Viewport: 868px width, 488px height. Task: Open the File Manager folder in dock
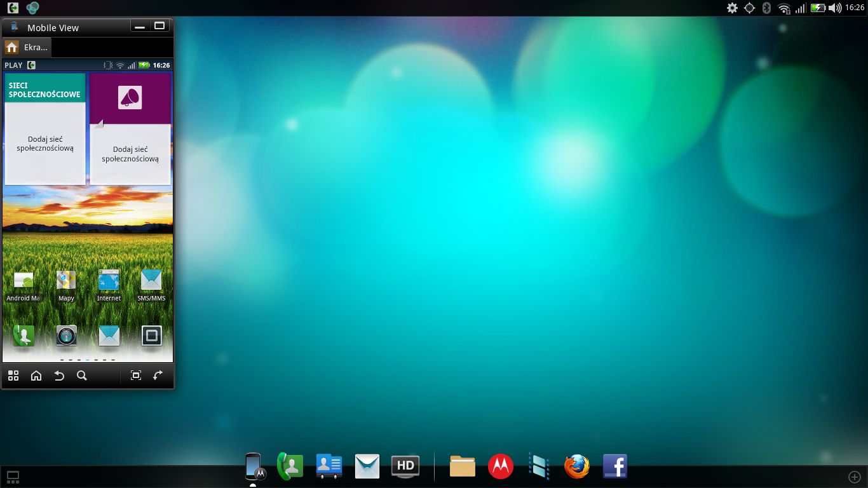tap(463, 466)
